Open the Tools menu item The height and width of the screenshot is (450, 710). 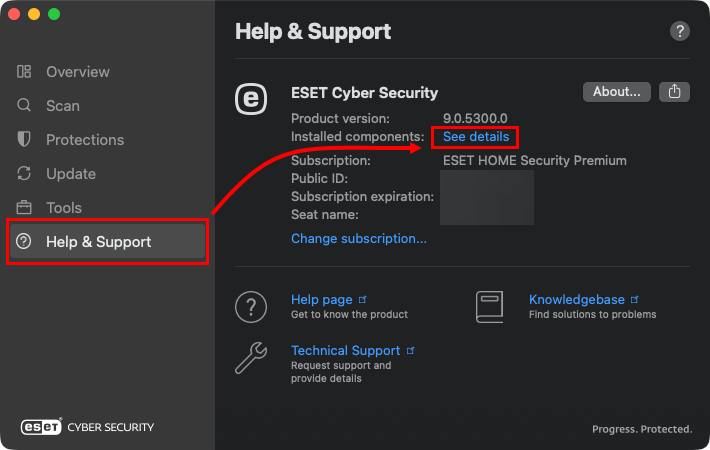coord(64,208)
